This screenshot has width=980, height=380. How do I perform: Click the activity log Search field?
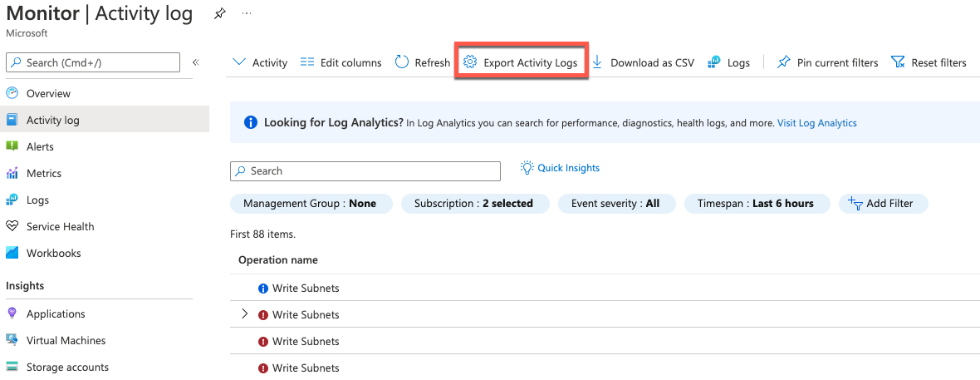click(x=365, y=171)
